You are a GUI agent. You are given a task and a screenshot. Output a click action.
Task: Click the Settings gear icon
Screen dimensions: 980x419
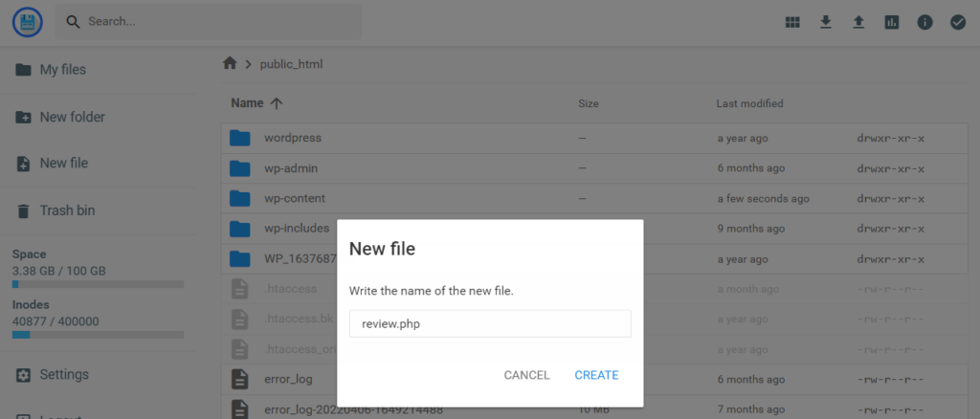23,375
